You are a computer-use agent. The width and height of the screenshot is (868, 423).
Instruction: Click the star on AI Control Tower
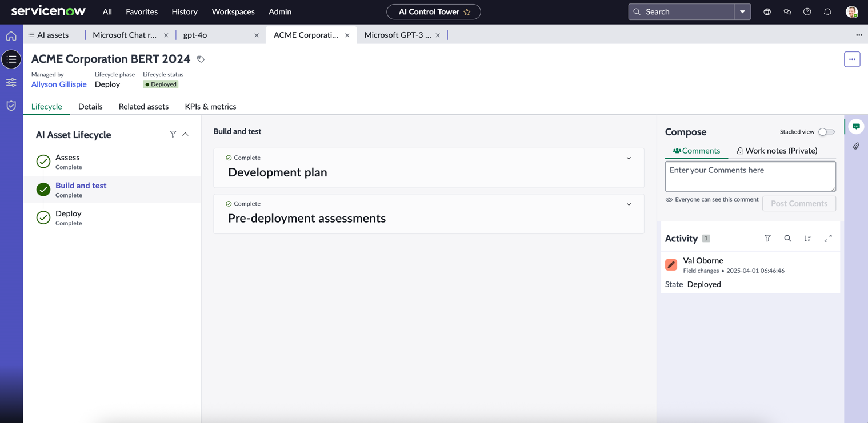(x=467, y=12)
